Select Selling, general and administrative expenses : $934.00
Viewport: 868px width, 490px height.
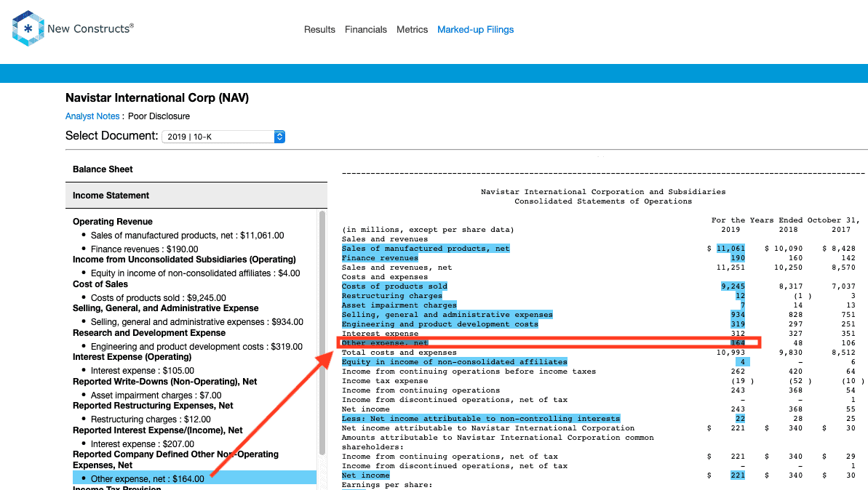point(197,322)
